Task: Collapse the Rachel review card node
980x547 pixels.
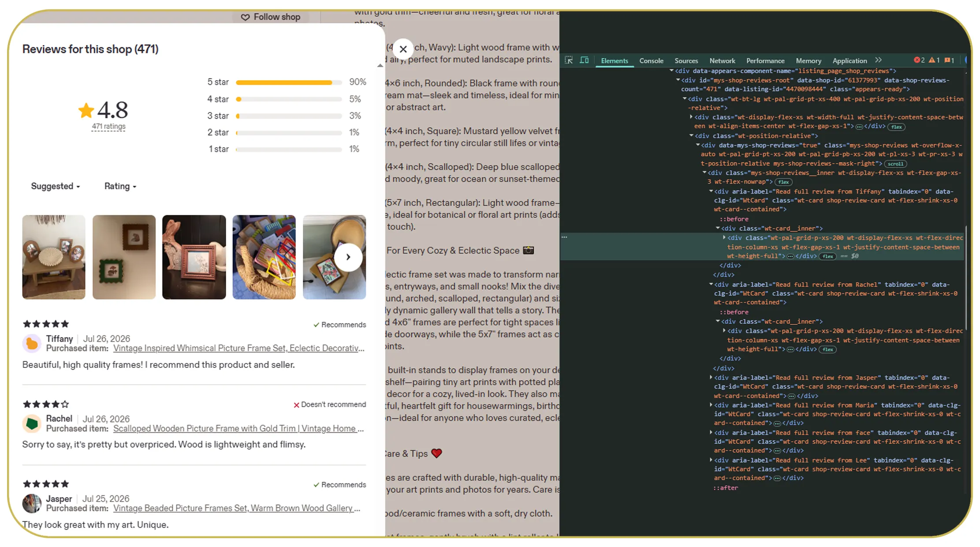Action: 711,284
